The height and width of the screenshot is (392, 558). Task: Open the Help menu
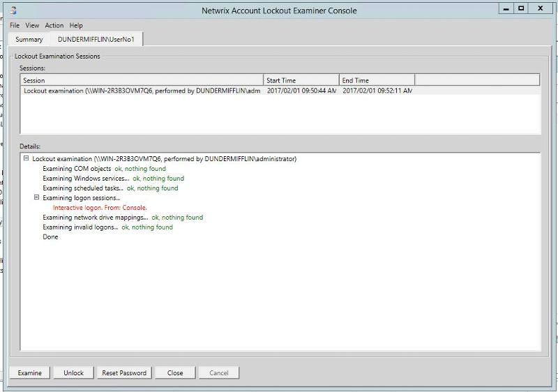[x=76, y=25]
